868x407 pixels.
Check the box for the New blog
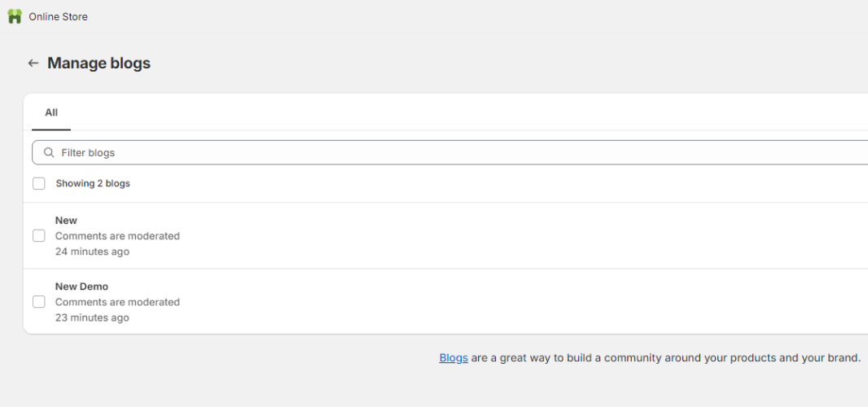[x=39, y=236]
